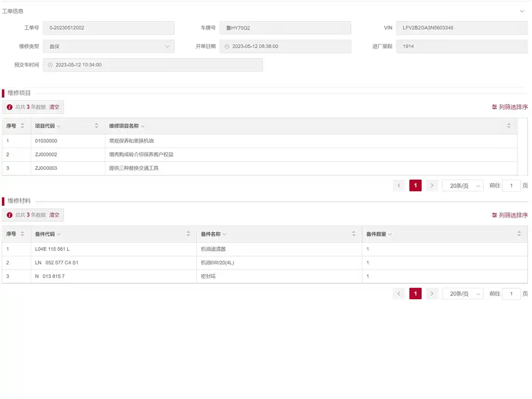Open 列筛选排序 for the 维修材料 table
Screen dimensions: 532x399
pyautogui.click(x=510, y=215)
